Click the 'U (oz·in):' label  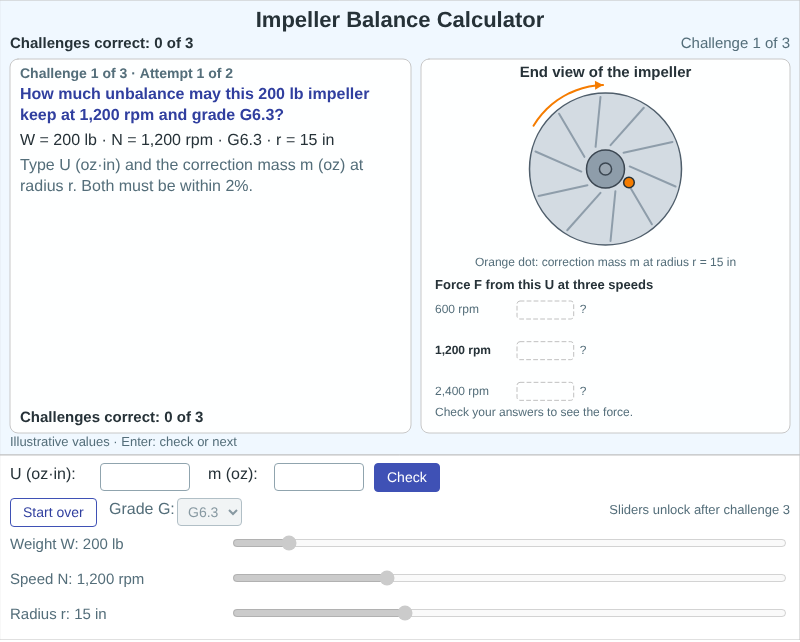tap(43, 474)
